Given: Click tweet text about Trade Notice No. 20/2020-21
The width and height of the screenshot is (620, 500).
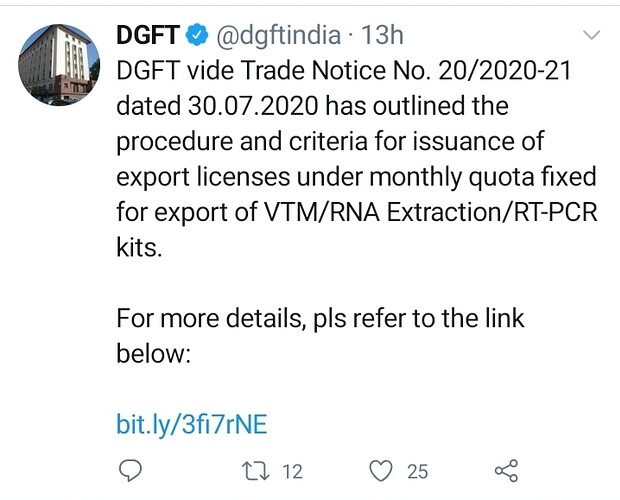Looking at the screenshot, I should [x=344, y=71].
